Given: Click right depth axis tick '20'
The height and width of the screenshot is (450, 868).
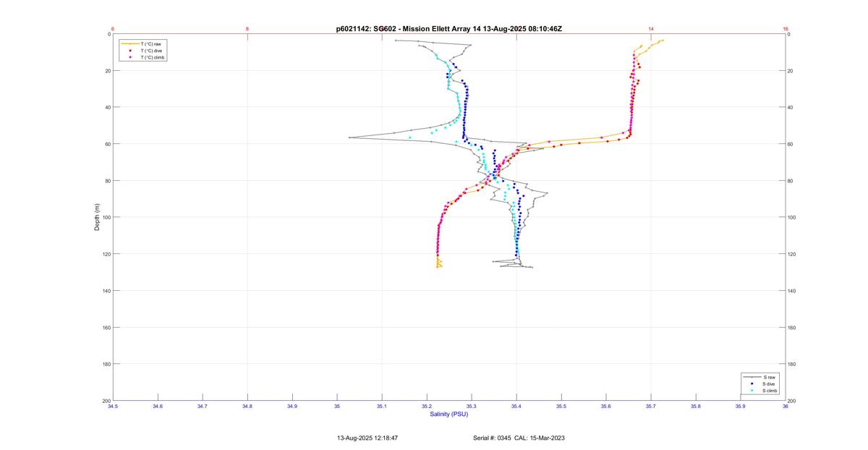Looking at the screenshot, I should pos(791,71).
